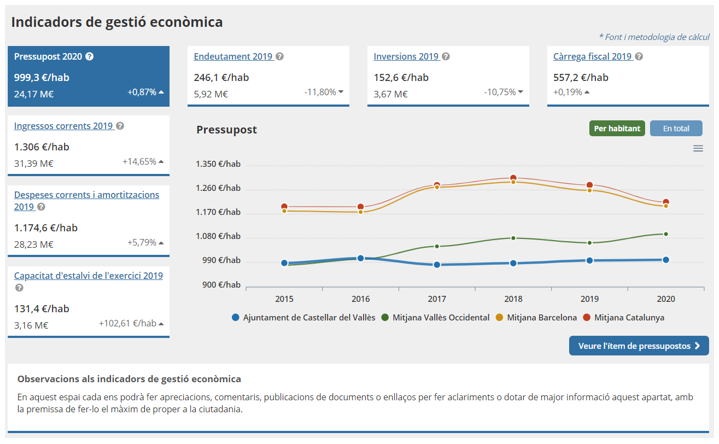This screenshot has width=719, height=444.
Task: Open Font i metodologia de càlcul link
Action: (654, 37)
